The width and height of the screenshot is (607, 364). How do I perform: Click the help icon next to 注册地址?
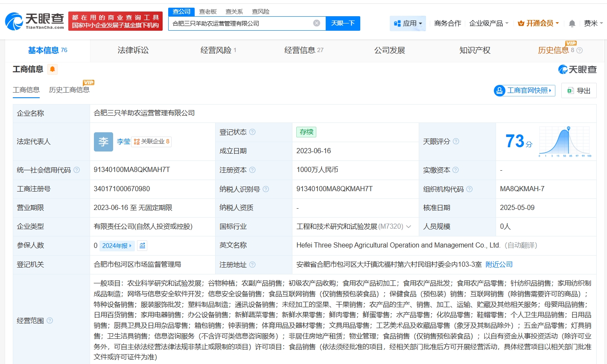pyautogui.click(x=252, y=265)
